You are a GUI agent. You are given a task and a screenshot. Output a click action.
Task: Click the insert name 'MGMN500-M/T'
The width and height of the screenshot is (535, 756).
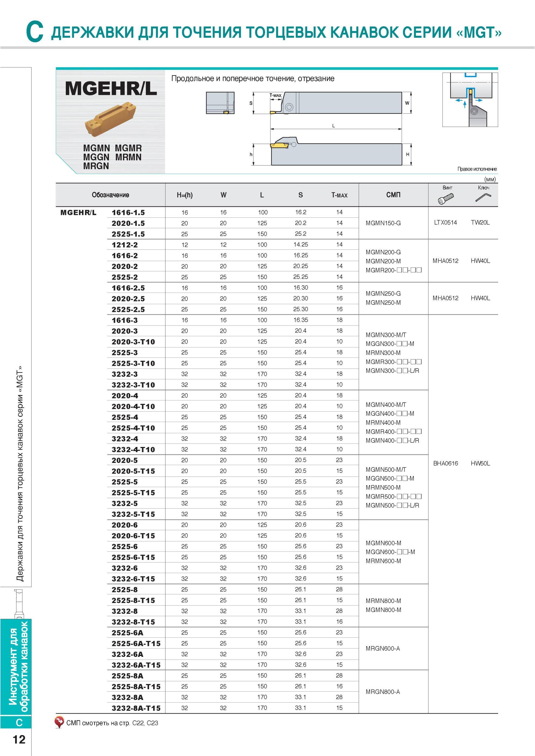pos(386,470)
